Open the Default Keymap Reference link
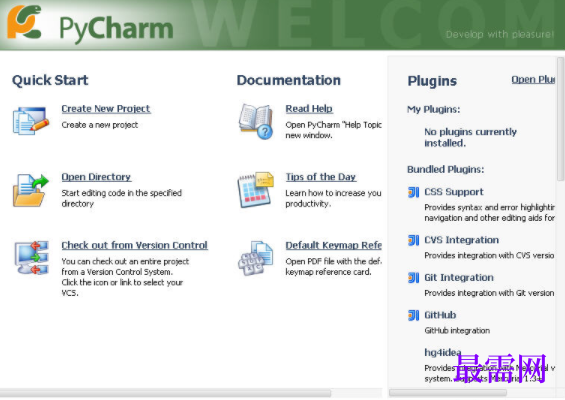565x400 pixels. coord(334,245)
